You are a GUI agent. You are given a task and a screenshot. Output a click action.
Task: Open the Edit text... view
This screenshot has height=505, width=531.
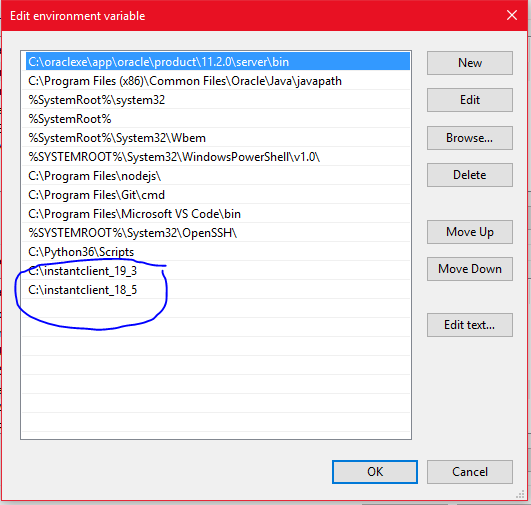click(x=470, y=325)
